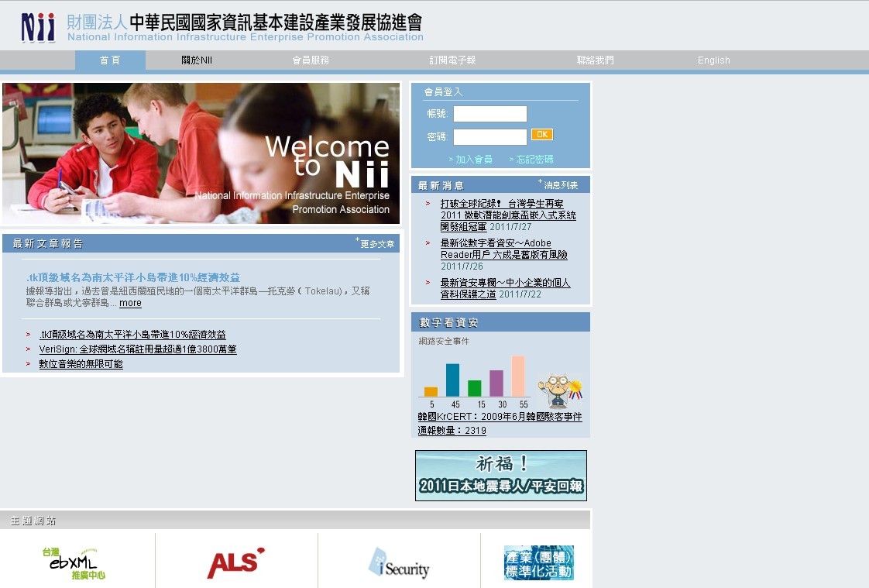This screenshot has width=869, height=588.
Task: Switch to the English version
Action: (x=713, y=60)
